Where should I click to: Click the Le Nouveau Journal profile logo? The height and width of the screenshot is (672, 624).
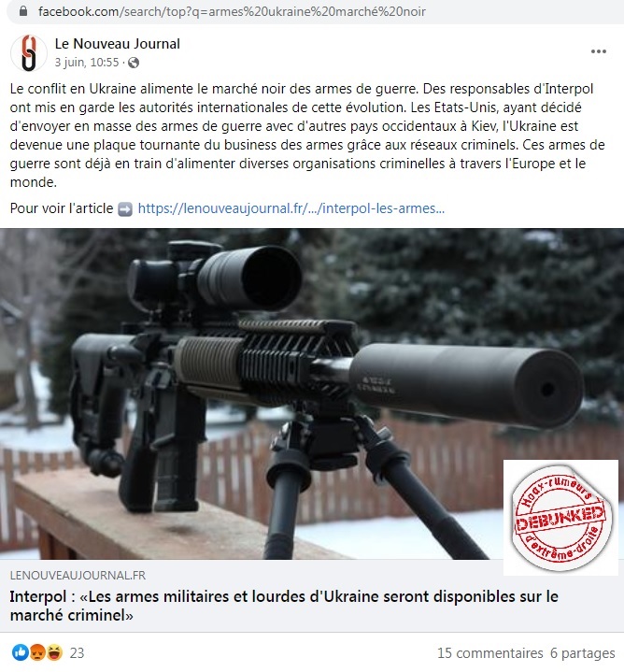tap(29, 53)
